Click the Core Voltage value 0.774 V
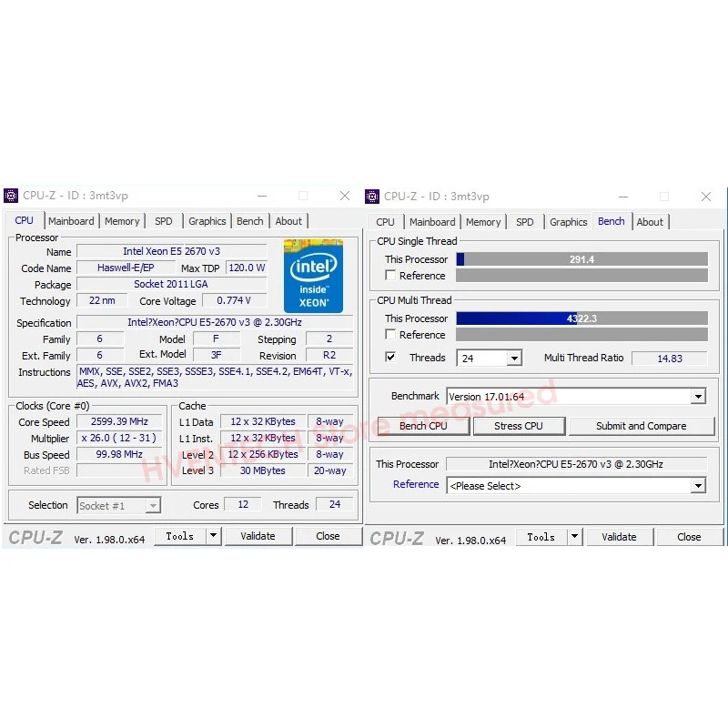The height and width of the screenshot is (728, 728). click(x=235, y=300)
